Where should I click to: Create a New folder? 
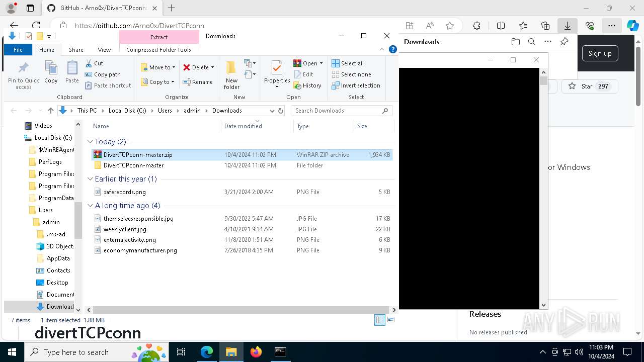click(231, 75)
